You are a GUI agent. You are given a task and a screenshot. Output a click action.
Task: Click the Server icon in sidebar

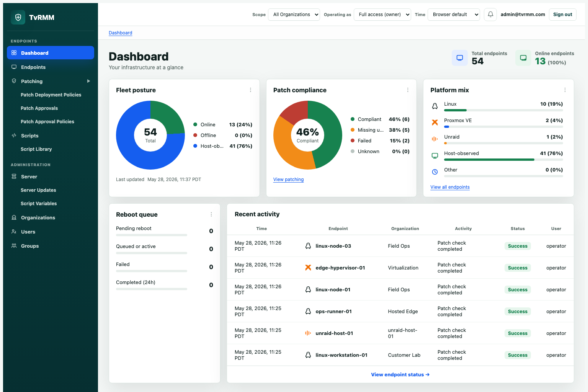[14, 176]
